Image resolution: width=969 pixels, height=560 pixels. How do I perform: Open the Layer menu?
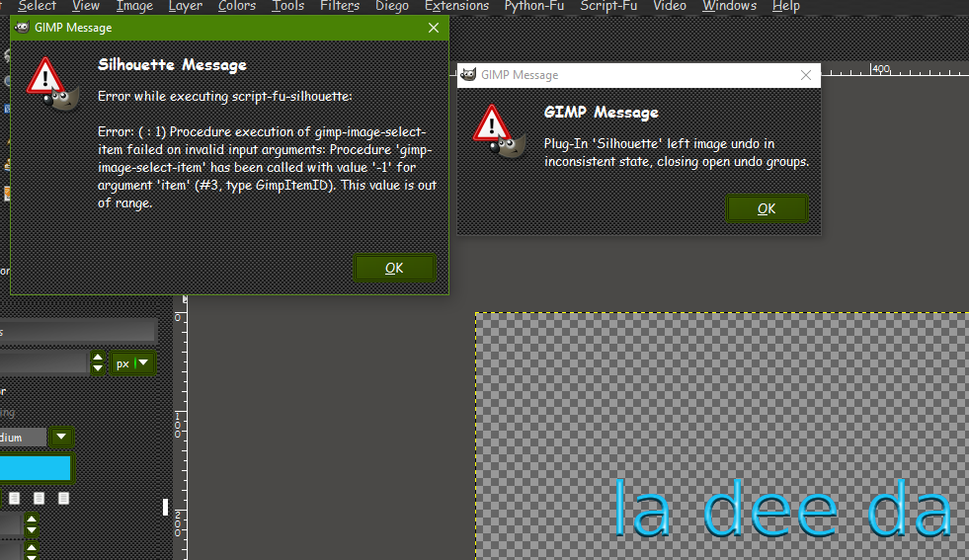pos(186,6)
